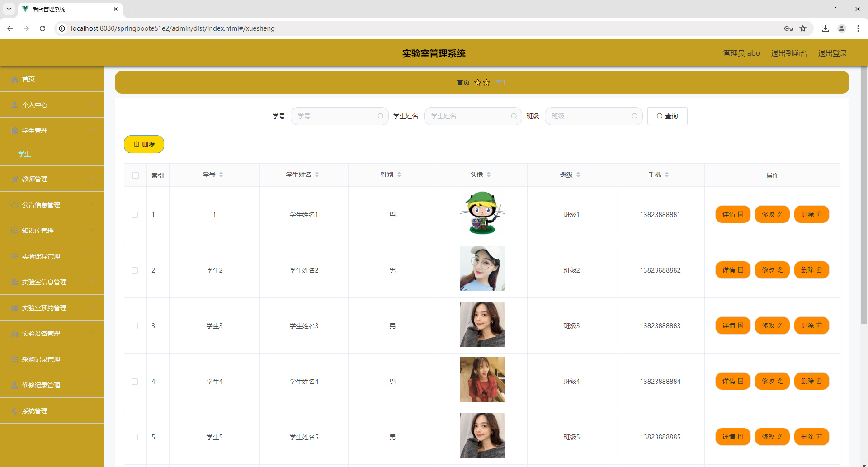This screenshot has height=467, width=868.
Task: Open the 学生 submenu item
Action: (24, 154)
